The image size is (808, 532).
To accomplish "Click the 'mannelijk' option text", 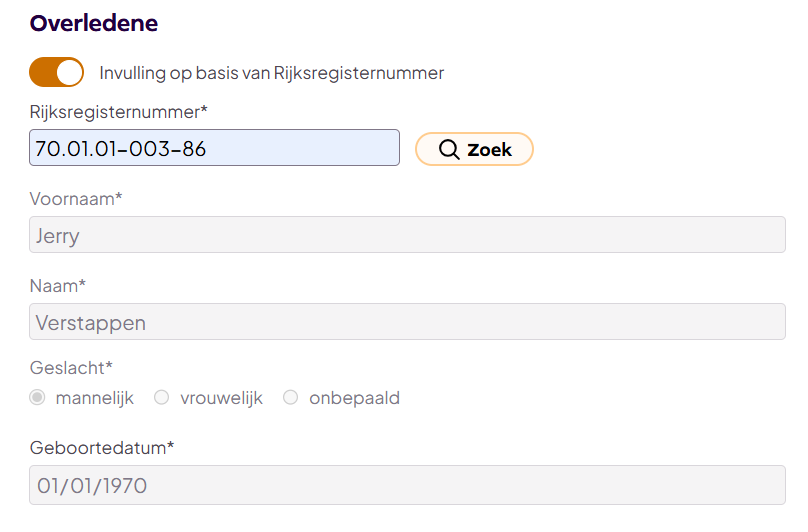I will tap(94, 398).
